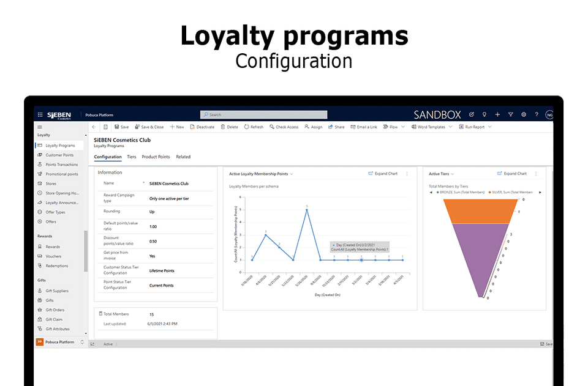Share the record
Image resolution: width=588 pixels, height=386 pixels.
336,127
